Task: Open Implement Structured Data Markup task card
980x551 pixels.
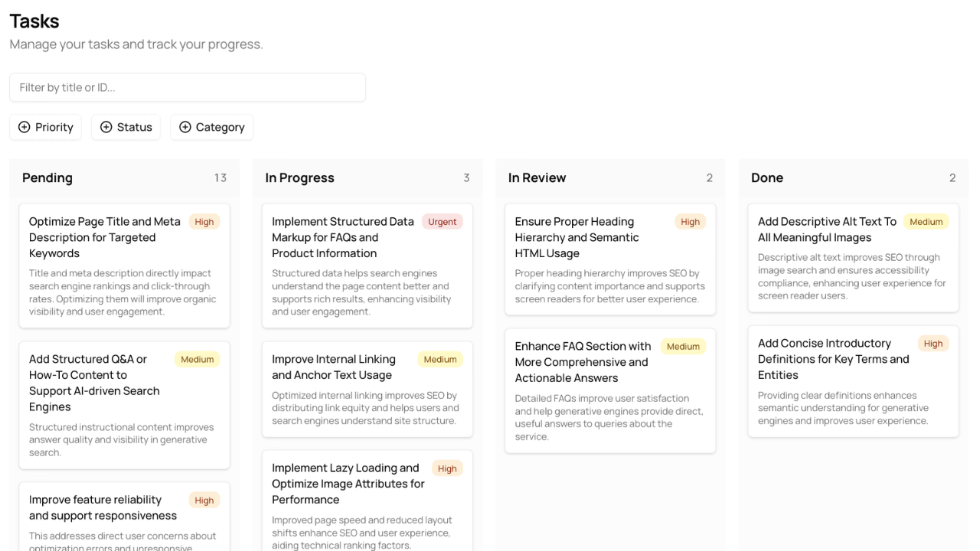Action: (x=343, y=237)
